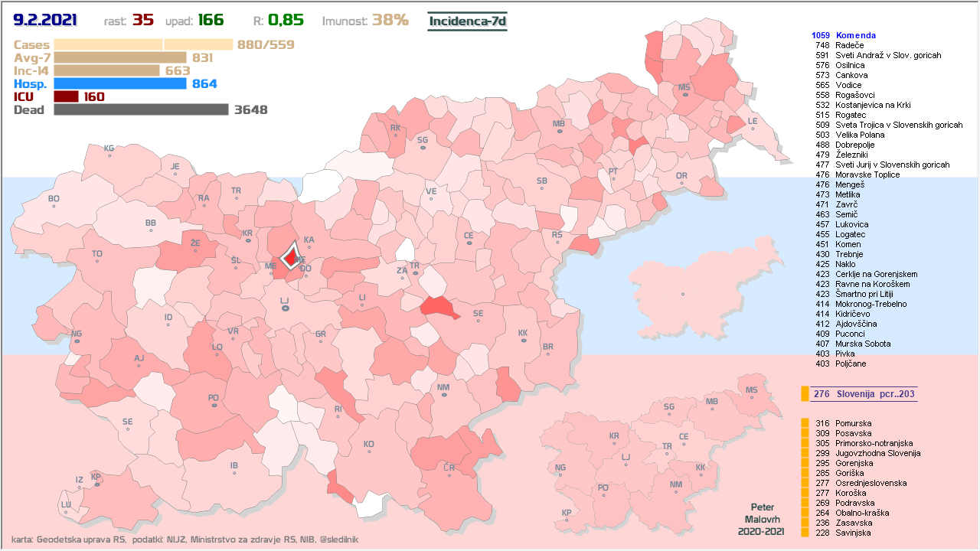Select Savinjska region in the list

click(853, 533)
